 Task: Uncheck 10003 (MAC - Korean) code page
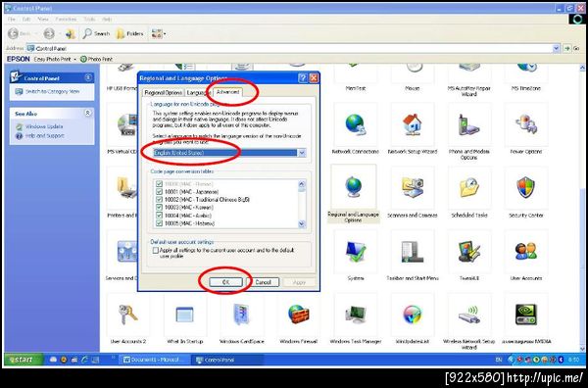pos(159,208)
